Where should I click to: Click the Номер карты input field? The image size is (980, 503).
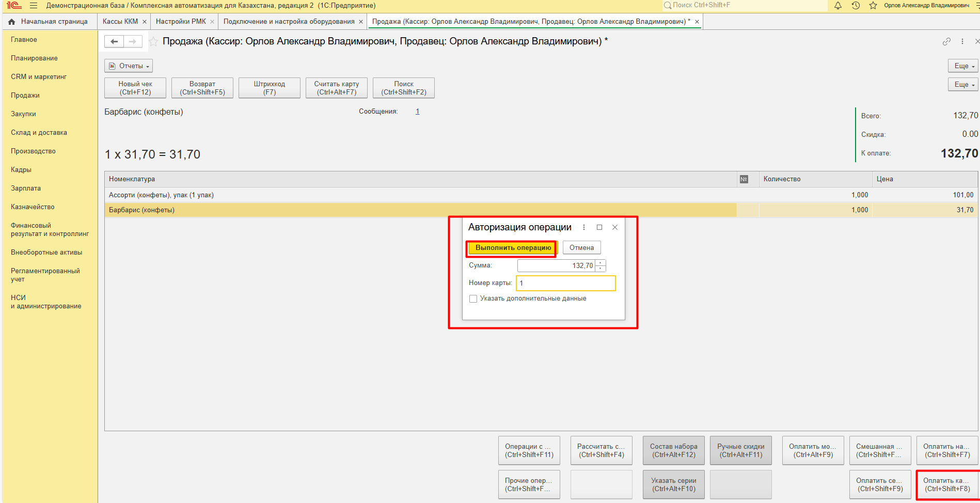tap(566, 283)
